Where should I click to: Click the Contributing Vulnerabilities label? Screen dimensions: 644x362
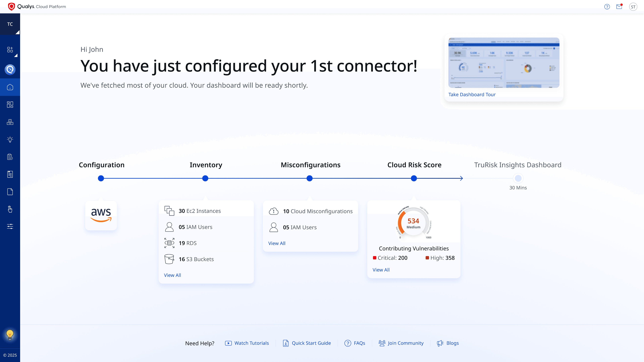[414, 248]
